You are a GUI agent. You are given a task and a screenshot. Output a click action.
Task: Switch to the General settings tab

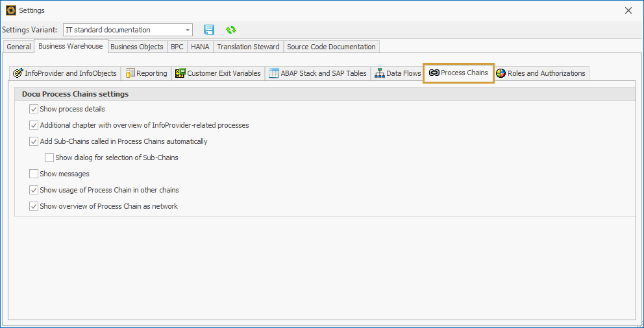pos(19,47)
